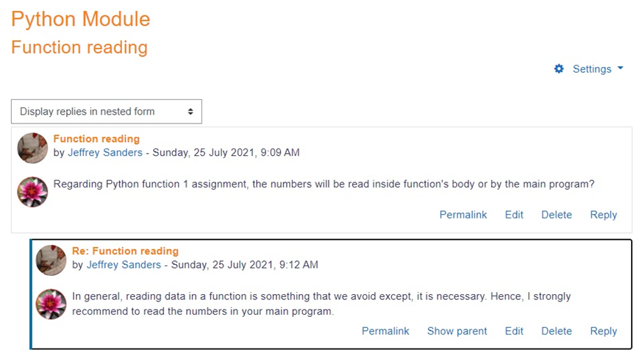Open the Settings dropdown arrow
This screenshot has width=642, height=364.
click(x=620, y=68)
